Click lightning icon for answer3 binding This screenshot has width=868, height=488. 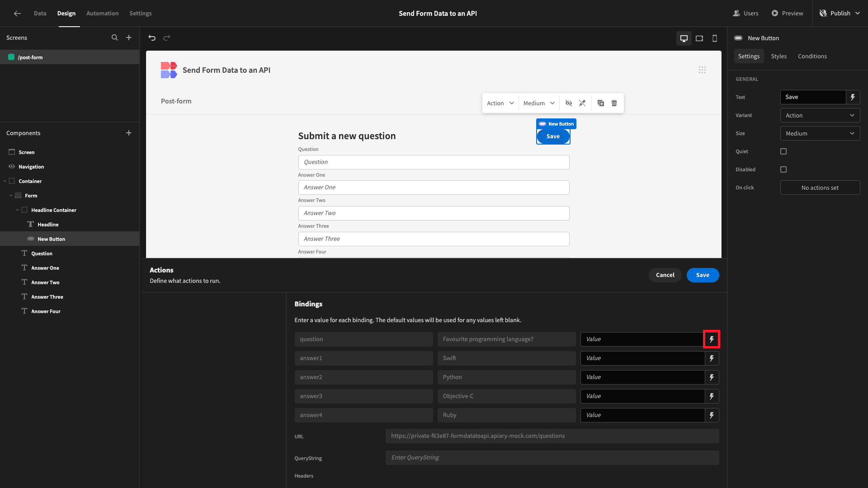(x=712, y=396)
